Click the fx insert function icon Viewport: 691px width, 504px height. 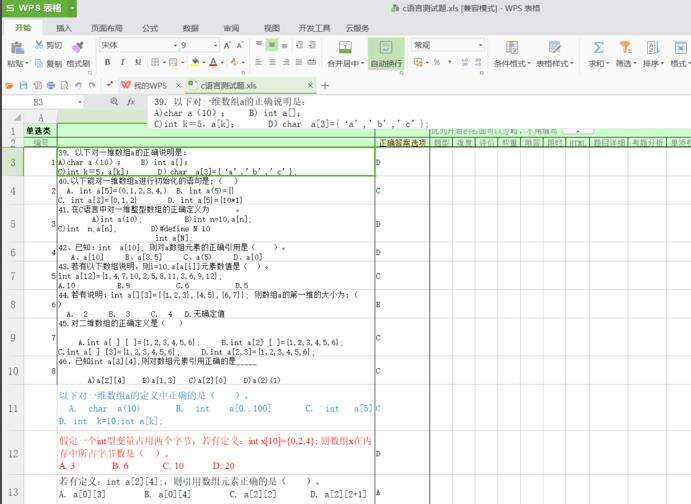click(131, 102)
